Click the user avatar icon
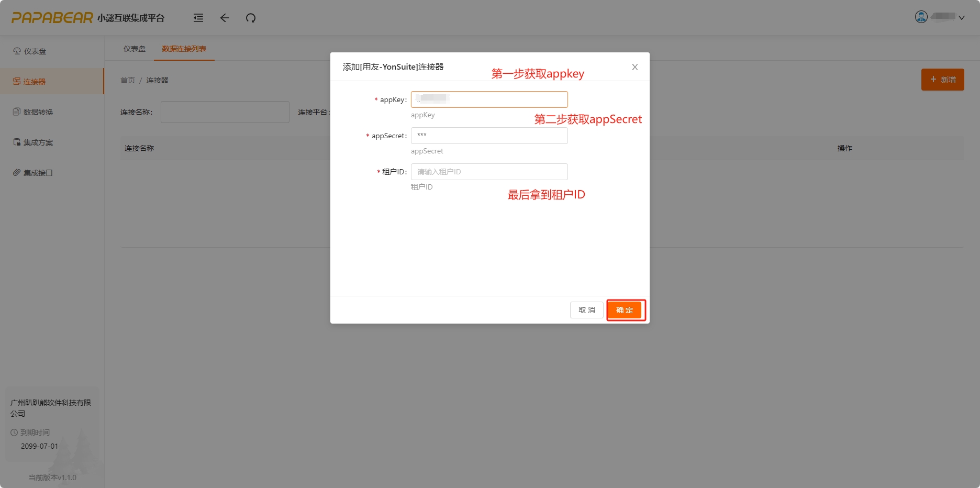The width and height of the screenshot is (980, 488). tap(921, 17)
